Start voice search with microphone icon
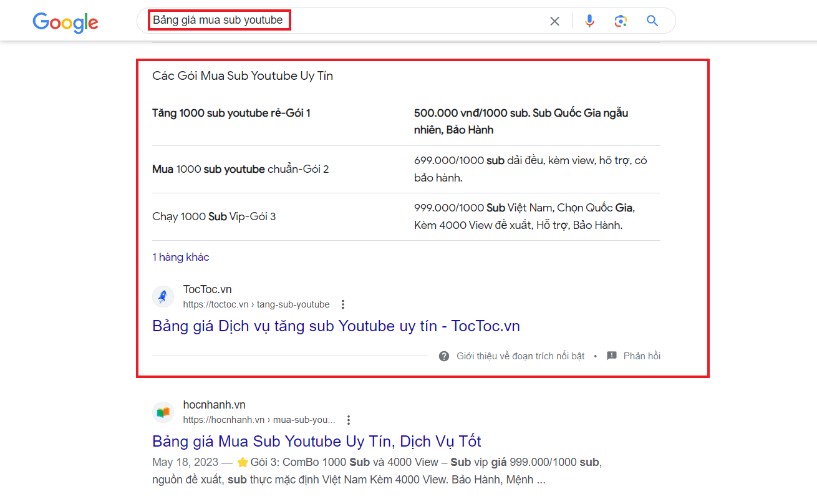The image size is (817, 504). pos(589,21)
